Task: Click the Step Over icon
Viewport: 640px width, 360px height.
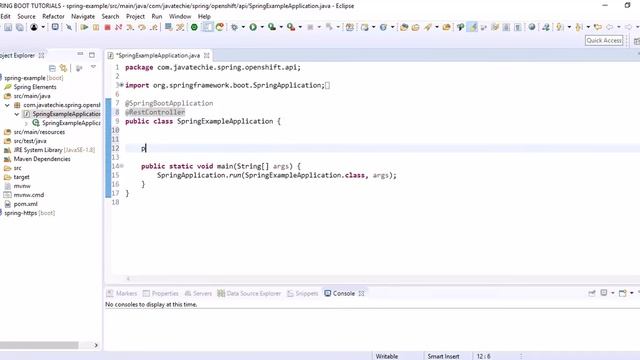Action: point(142,27)
